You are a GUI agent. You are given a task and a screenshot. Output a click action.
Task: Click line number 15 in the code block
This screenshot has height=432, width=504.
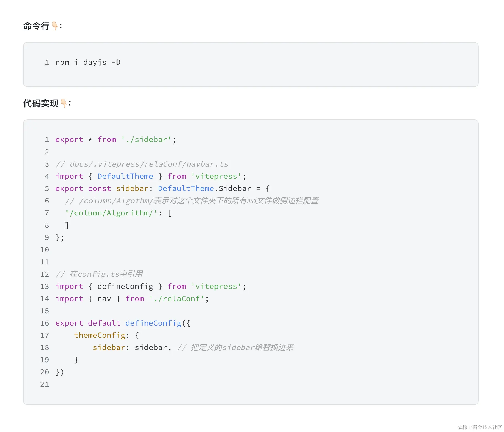click(44, 311)
